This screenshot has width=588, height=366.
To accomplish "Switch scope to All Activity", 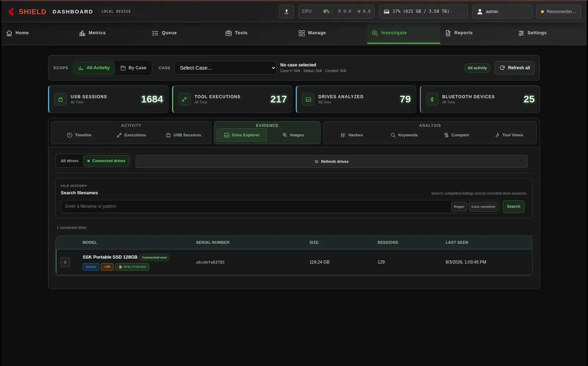I will pyautogui.click(x=94, y=68).
